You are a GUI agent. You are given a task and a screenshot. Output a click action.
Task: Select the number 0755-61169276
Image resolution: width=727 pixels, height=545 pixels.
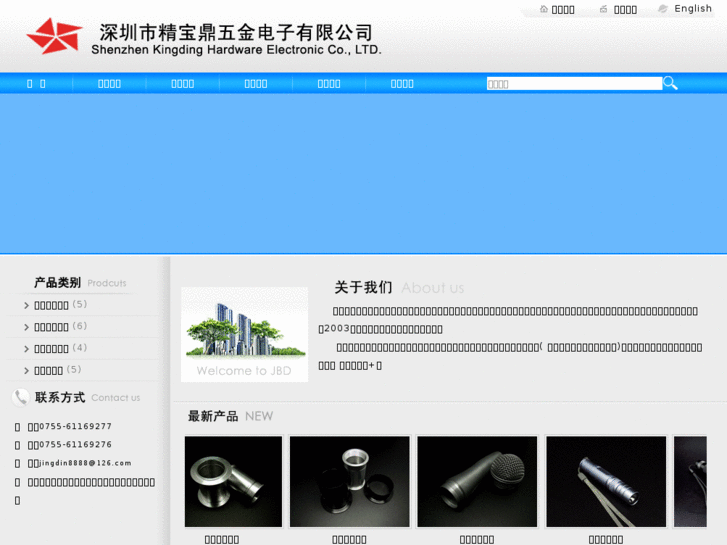point(76,444)
